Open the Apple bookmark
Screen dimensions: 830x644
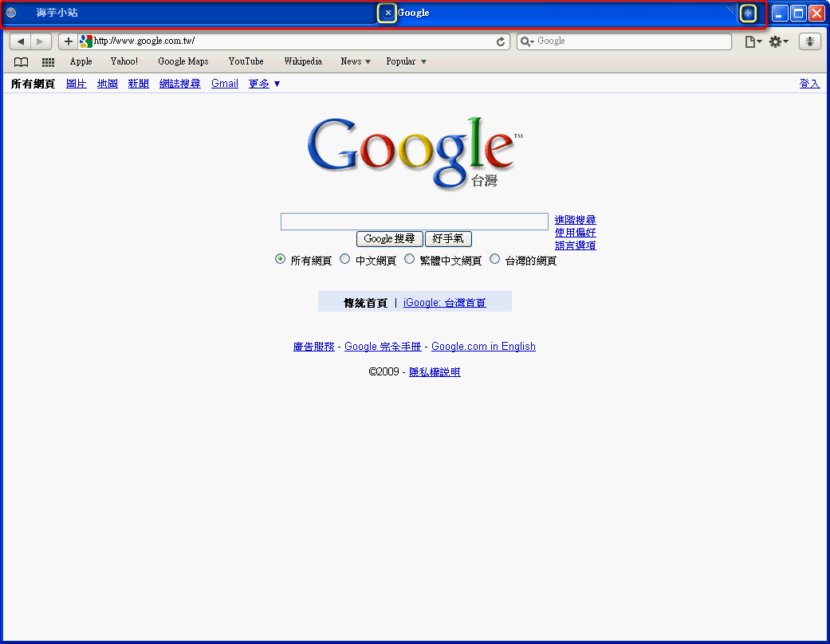[81, 61]
